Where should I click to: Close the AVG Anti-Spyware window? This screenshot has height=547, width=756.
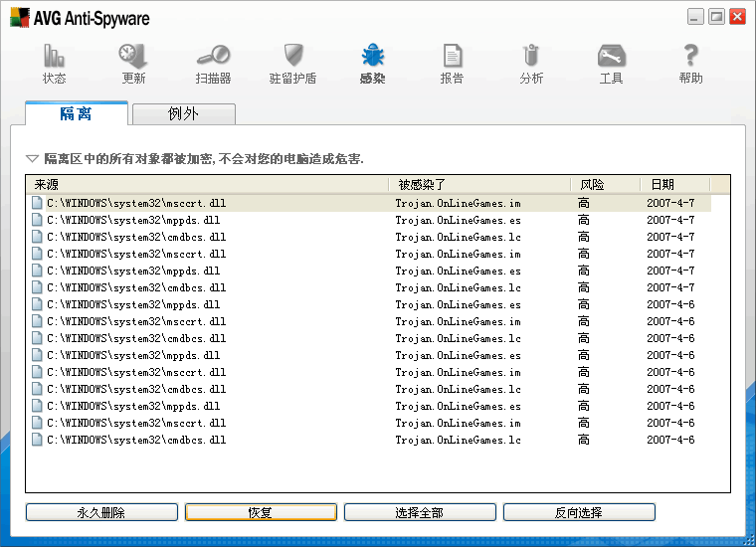pyautogui.click(x=738, y=17)
